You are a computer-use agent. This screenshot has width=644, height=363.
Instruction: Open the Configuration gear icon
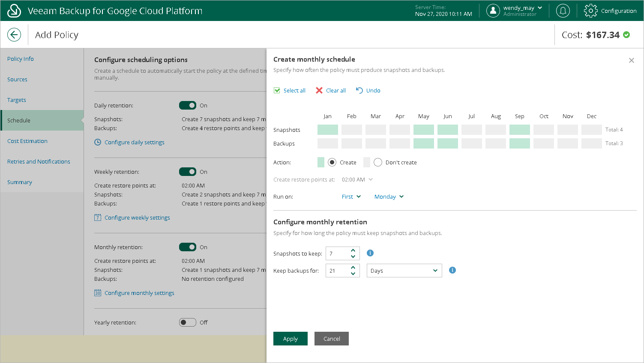[590, 11]
